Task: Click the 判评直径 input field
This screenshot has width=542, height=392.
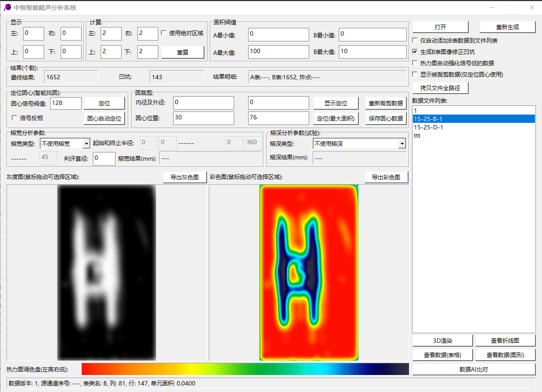Action: pos(104,159)
